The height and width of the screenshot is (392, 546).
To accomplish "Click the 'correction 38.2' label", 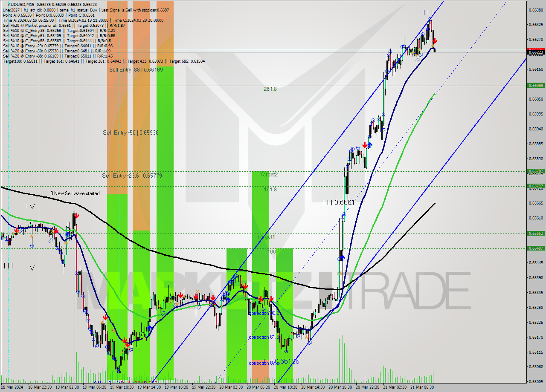I will [x=264, y=313].
